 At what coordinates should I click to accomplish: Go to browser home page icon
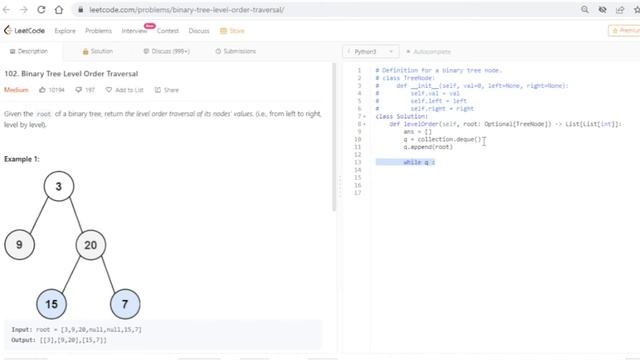tap(59, 9)
